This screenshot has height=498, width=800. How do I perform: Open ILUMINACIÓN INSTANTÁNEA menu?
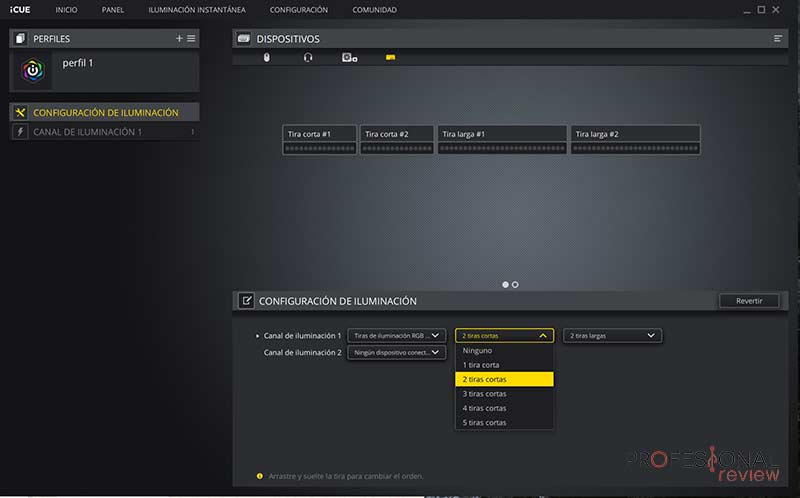click(x=197, y=10)
